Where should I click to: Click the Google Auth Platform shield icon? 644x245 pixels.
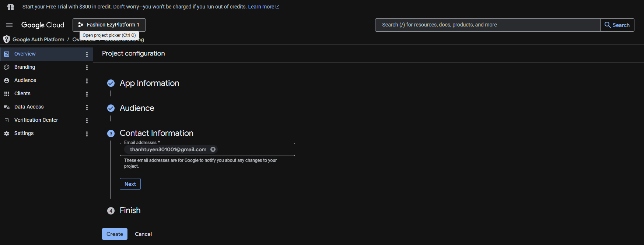coord(7,39)
